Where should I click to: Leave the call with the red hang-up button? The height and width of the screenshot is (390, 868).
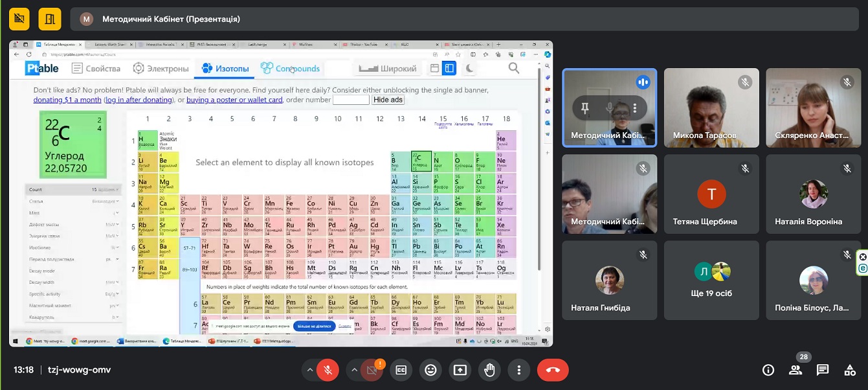point(553,370)
